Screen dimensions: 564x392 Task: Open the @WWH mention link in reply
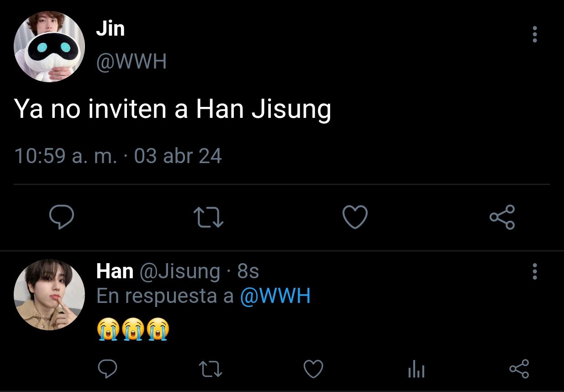(275, 296)
